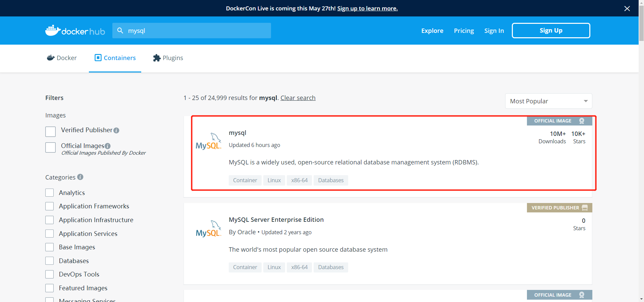Click the search magnifier icon
This screenshot has height=302, width=644.
point(120,31)
